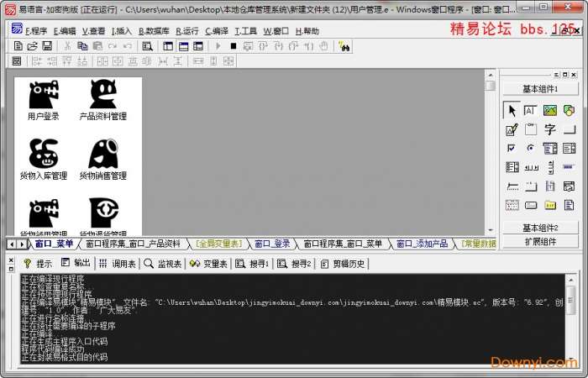Expand the 扩展组件 component group

point(540,242)
